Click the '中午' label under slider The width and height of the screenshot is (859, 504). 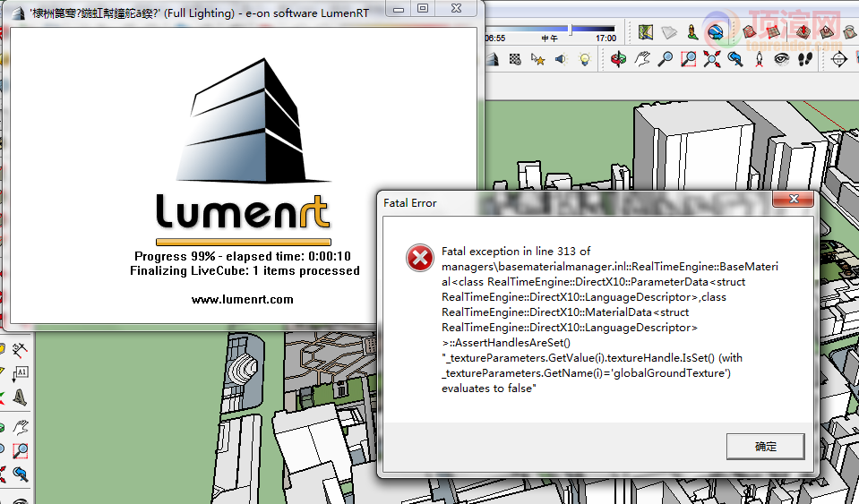coord(549,38)
